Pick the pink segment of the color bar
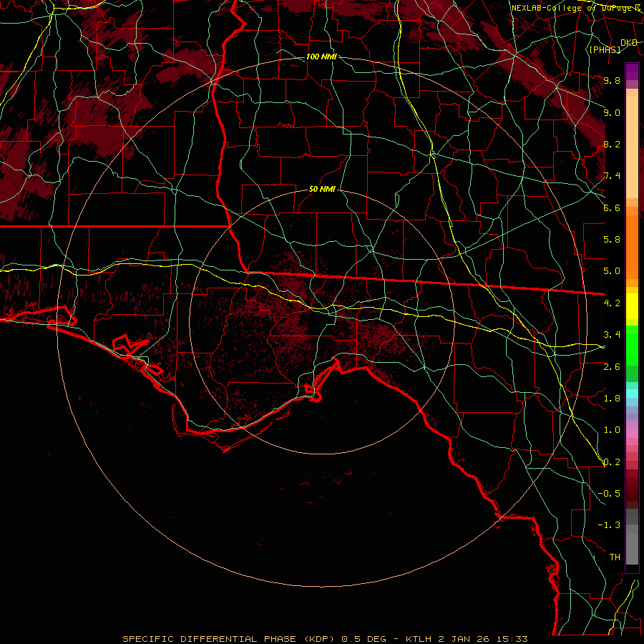Screen dimensions: 644x644 click(x=632, y=434)
